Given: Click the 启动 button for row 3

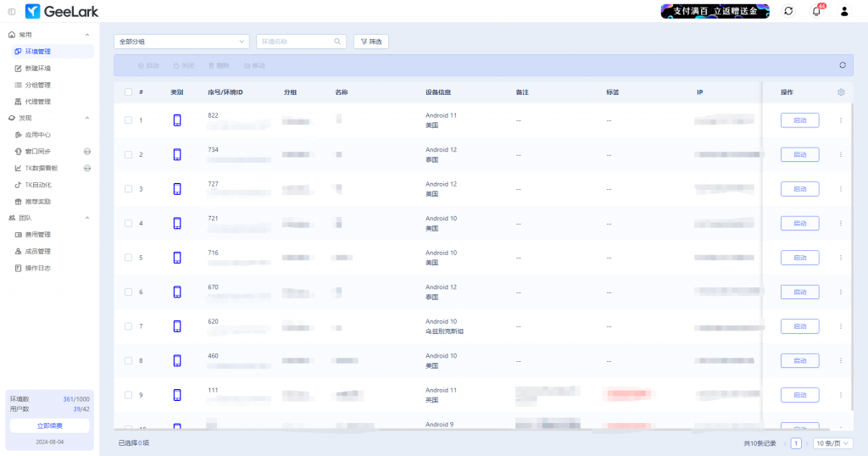Looking at the screenshot, I should click(x=799, y=189).
